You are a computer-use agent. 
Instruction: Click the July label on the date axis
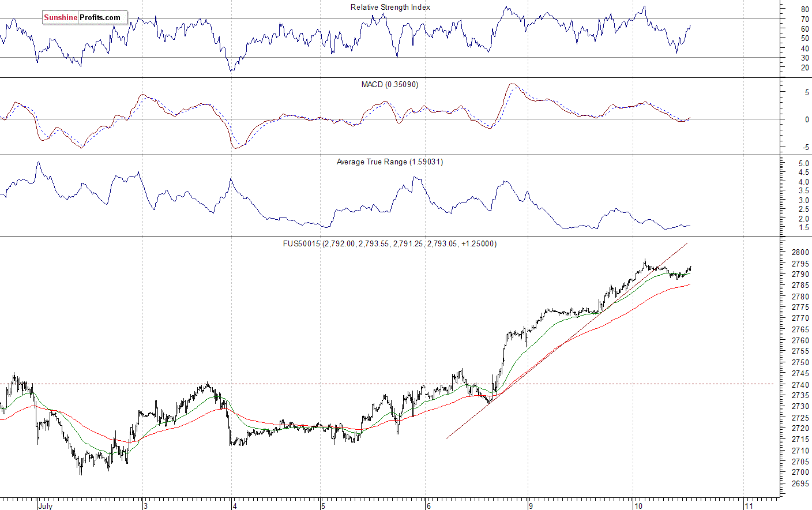tap(46, 506)
